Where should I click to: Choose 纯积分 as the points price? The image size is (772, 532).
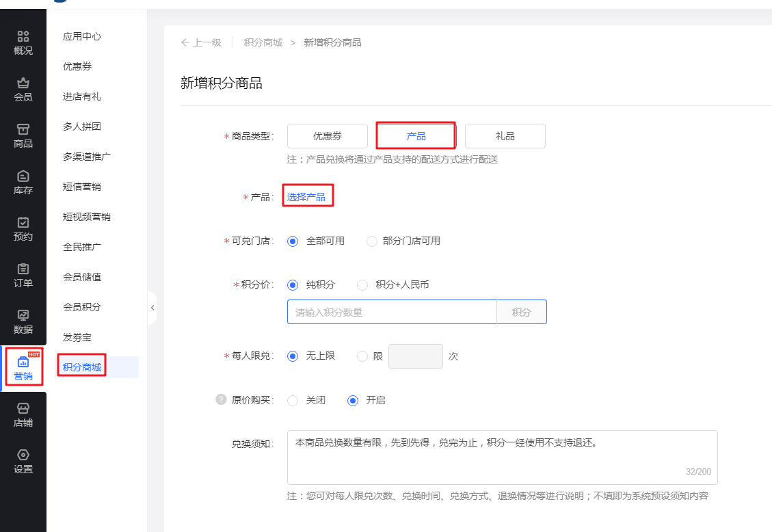click(293, 285)
